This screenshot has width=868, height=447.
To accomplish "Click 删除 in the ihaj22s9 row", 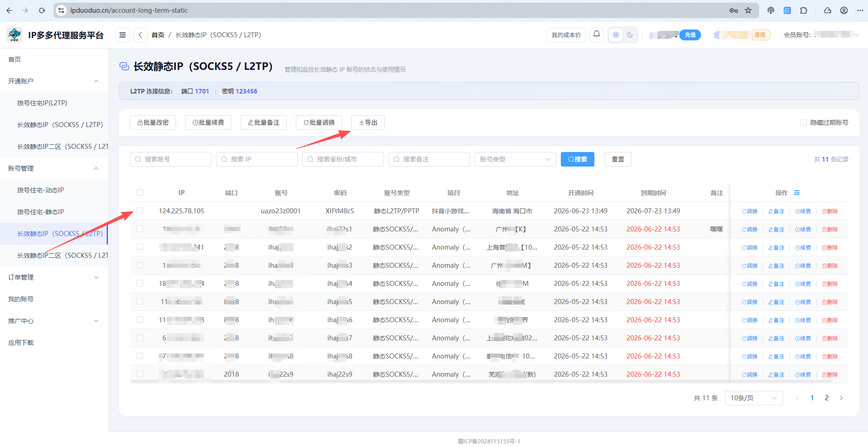I will coord(830,375).
